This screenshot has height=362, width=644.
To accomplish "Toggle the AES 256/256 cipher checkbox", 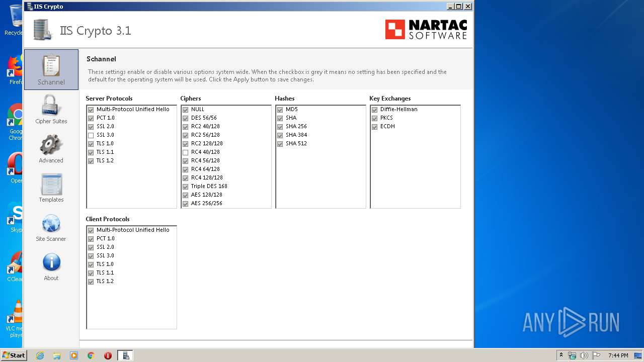I will tap(186, 204).
